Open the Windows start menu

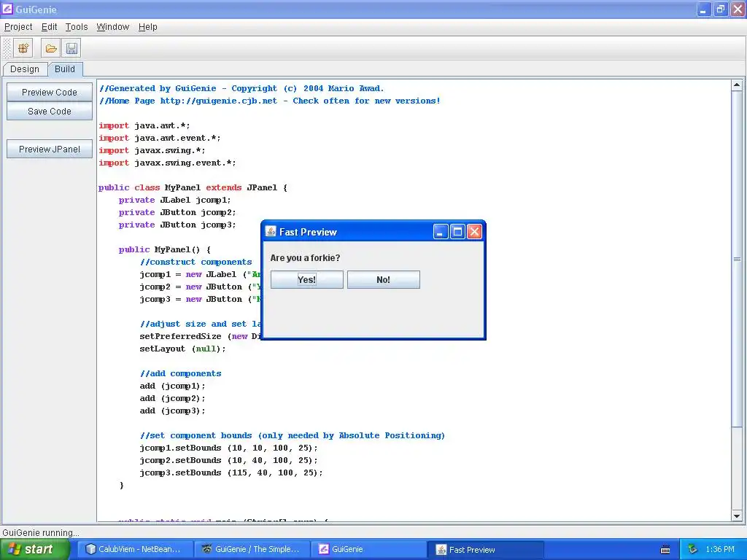[35, 549]
